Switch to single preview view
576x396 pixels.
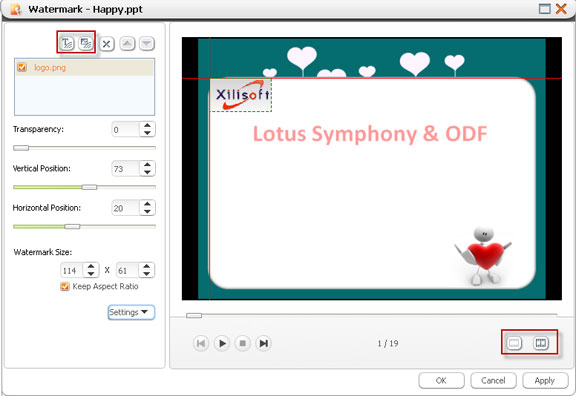click(514, 343)
